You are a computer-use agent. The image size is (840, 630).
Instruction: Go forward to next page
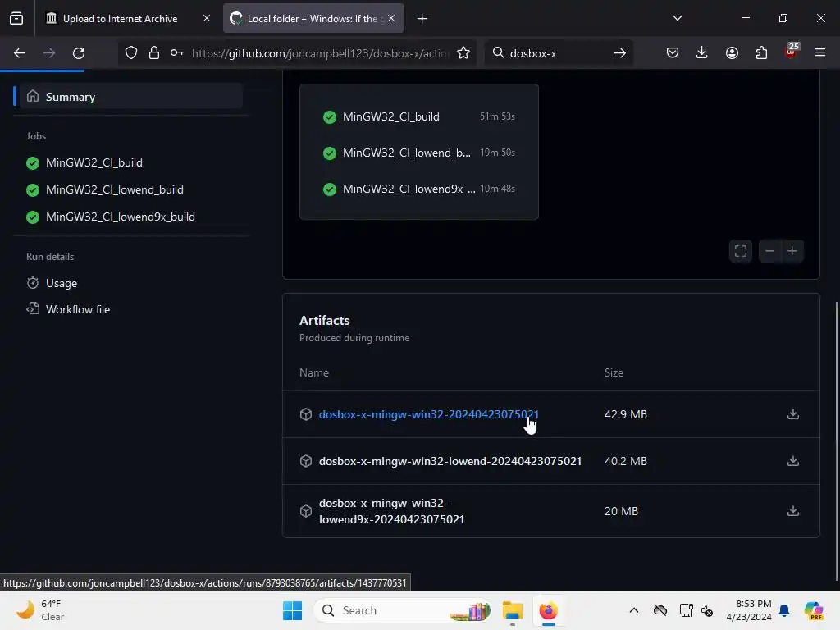tap(49, 53)
